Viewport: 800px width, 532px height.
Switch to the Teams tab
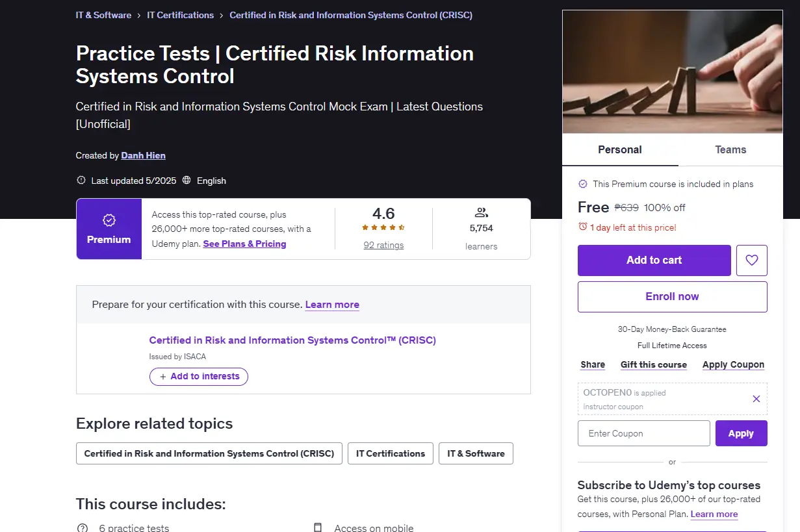(x=730, y=150)
